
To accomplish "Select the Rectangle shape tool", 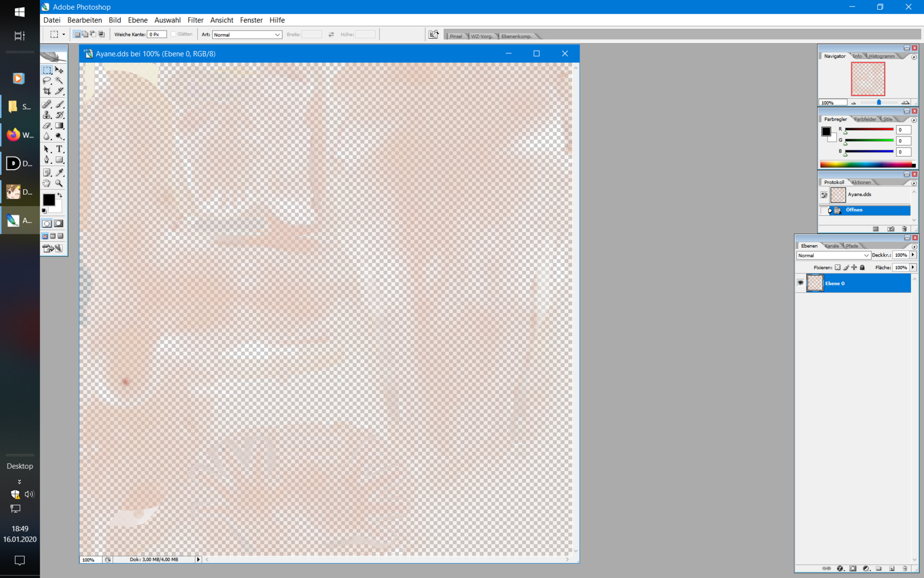I will click(59, 160).
